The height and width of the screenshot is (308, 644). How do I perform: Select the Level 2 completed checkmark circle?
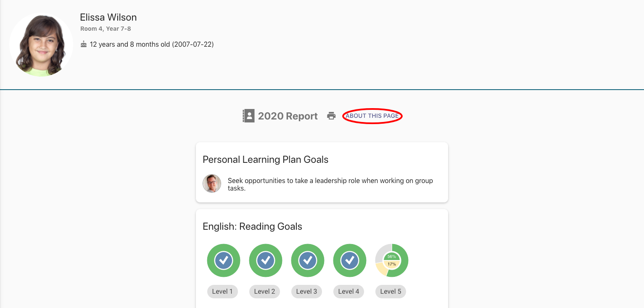(x=266, y=260)
